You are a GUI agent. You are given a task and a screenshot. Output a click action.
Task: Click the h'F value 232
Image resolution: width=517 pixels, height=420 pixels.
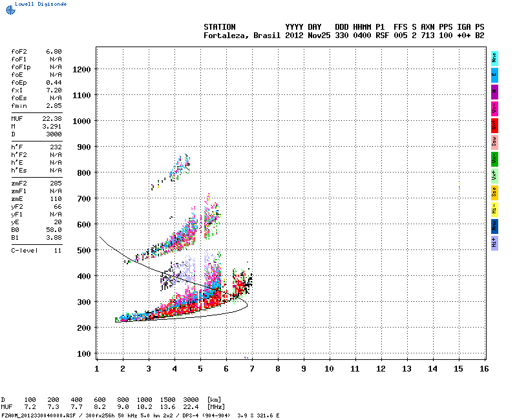pyautogui.click(x=56, y=147)
